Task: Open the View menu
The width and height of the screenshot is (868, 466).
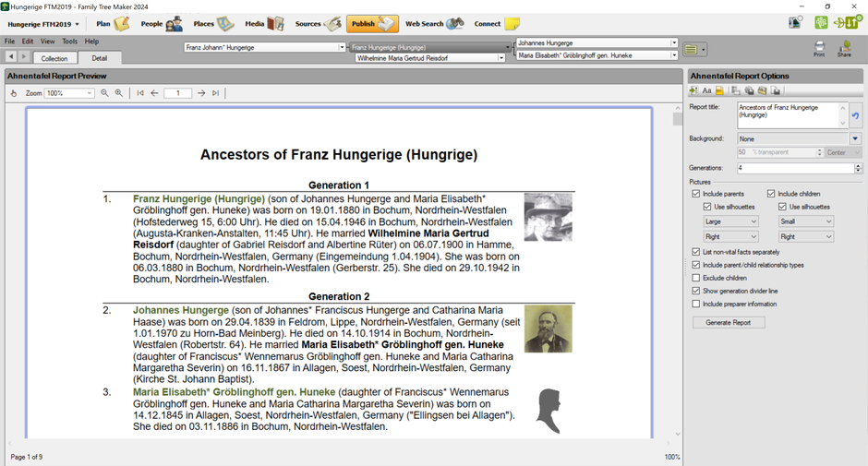Action: point(48,42)
